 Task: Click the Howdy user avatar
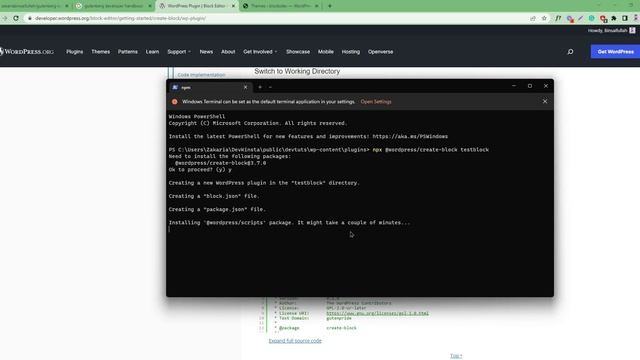[x=632, y=30]
